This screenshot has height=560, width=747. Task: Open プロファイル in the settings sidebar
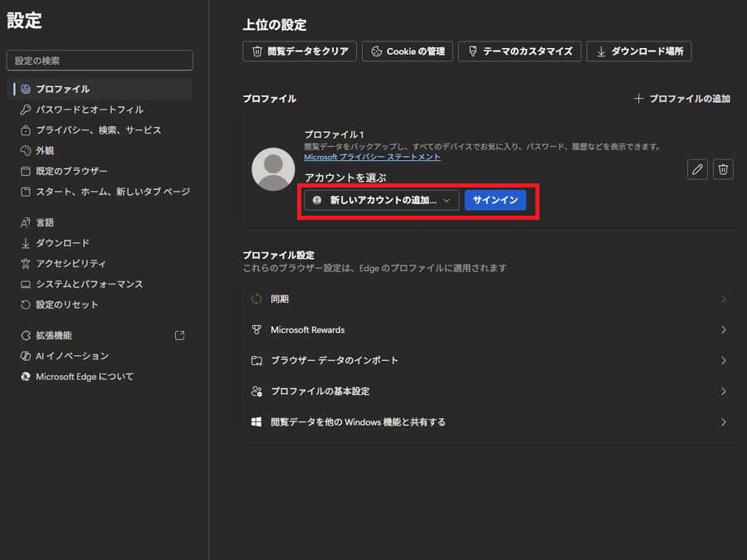(x=100, y=89)
